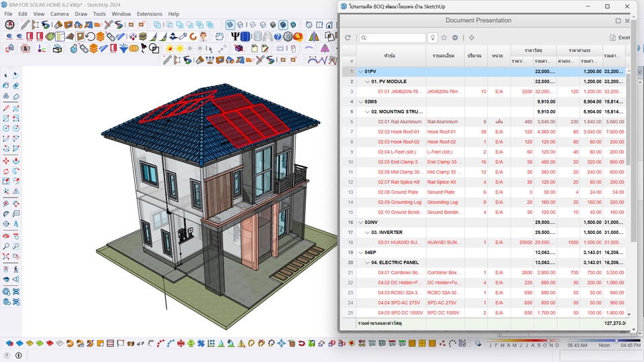Select the 02.01 Rail Aluminium row
This screenshot has width=644, height=362.
pyautogui.click(x=484, y=122)
